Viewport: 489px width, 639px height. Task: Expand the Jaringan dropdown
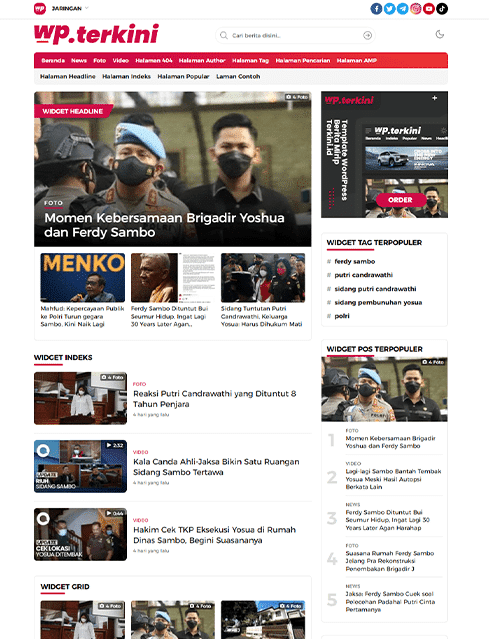[70, 8]
